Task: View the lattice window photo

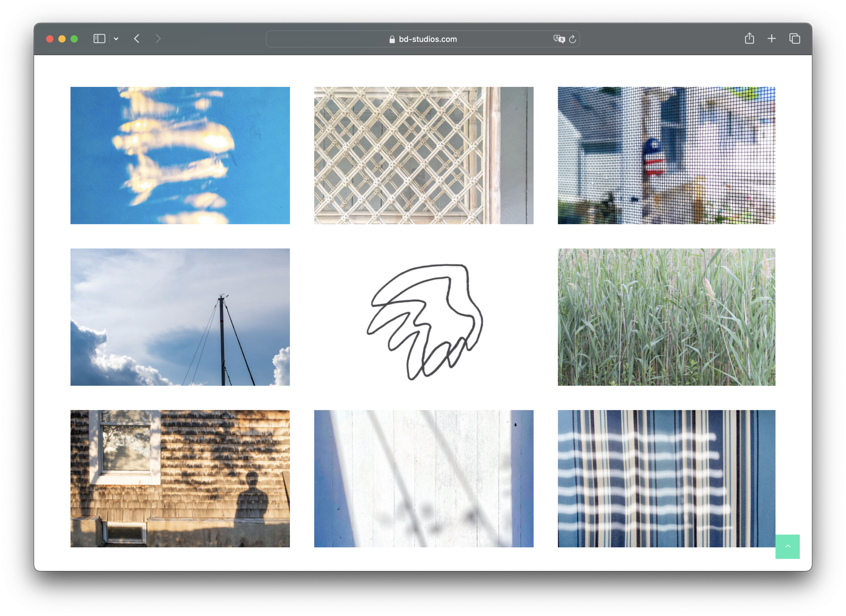Action: click(x=423, y=156)
